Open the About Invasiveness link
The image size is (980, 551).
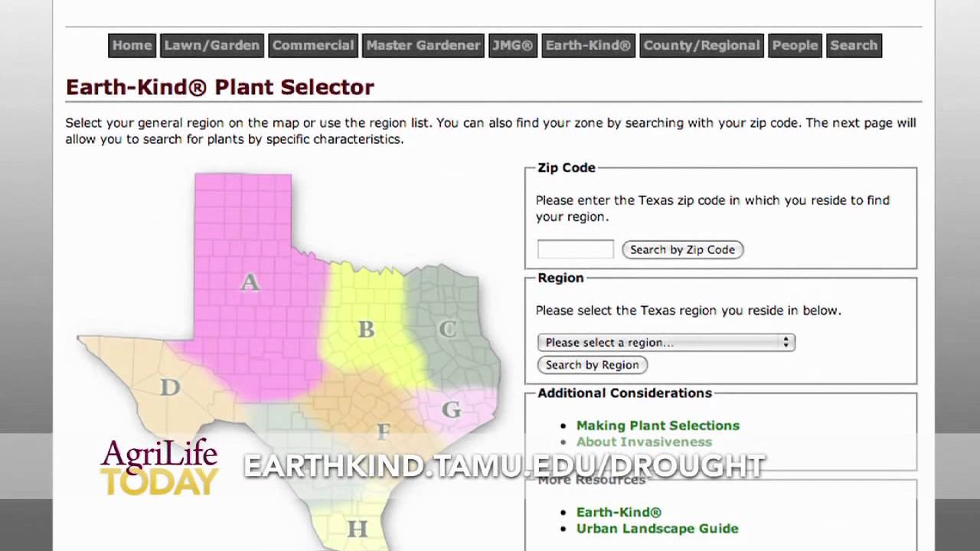coord(644,442)
